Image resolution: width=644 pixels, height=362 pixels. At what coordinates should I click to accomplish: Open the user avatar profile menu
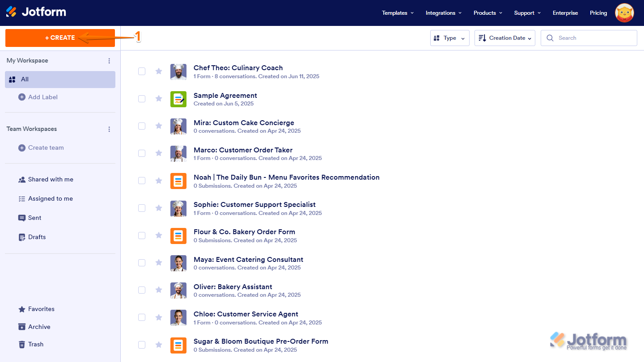click(624, 13)
